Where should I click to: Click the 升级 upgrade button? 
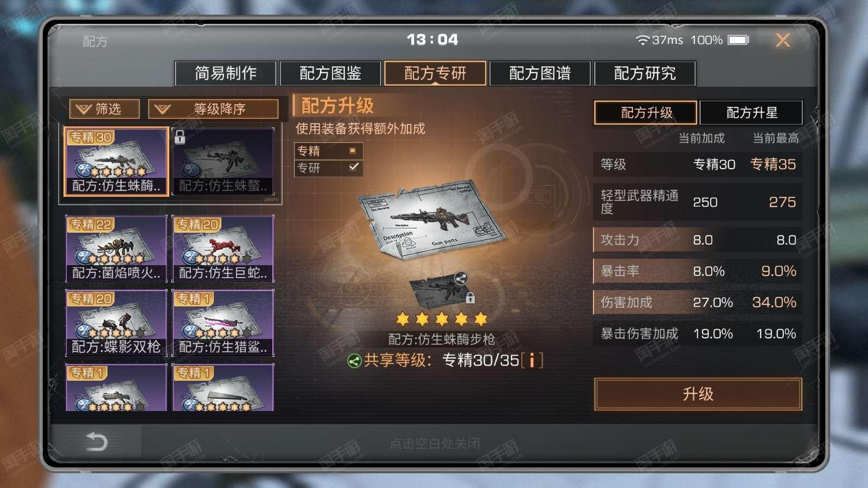pos(698,394)
